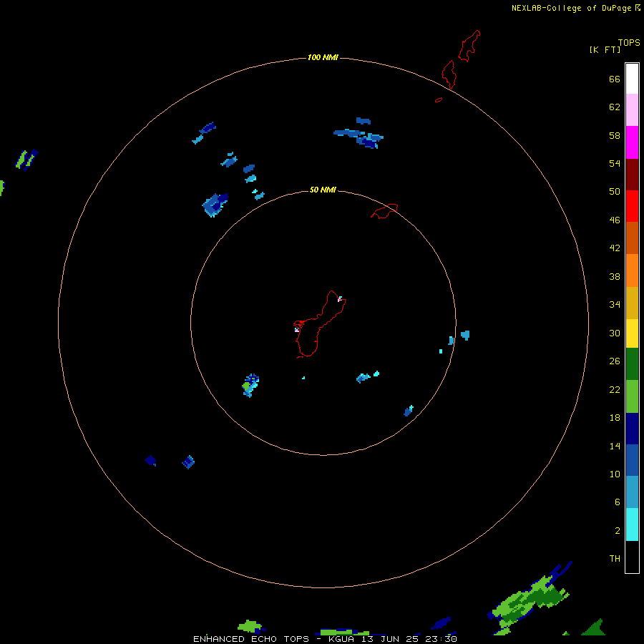This screenshot has width=644, height=644.
Task: Select the navy blue swatch in the color bar
Action: [x=632, y=429]
